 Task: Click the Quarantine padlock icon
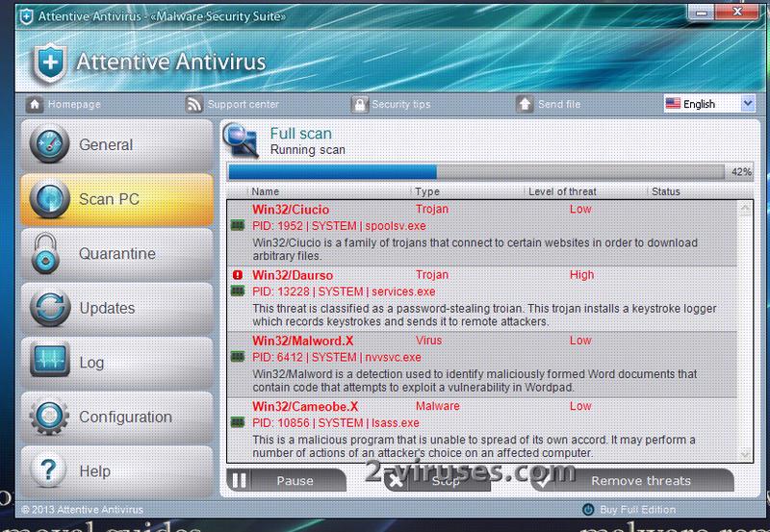[x=45, y=254]
